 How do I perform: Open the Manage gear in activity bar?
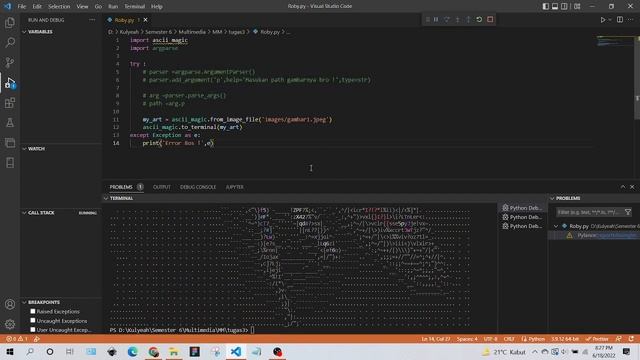10,324
